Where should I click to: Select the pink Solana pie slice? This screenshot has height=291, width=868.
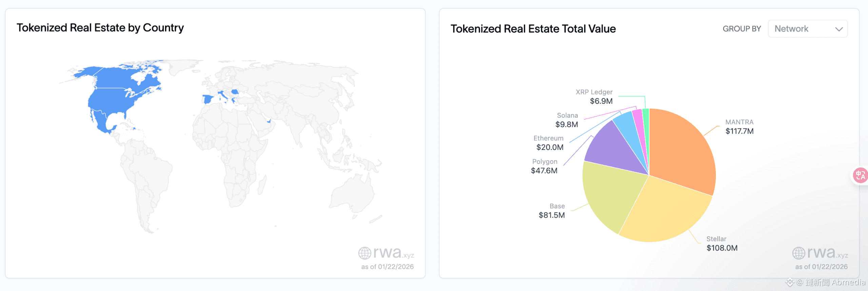(x=638, y=122)
